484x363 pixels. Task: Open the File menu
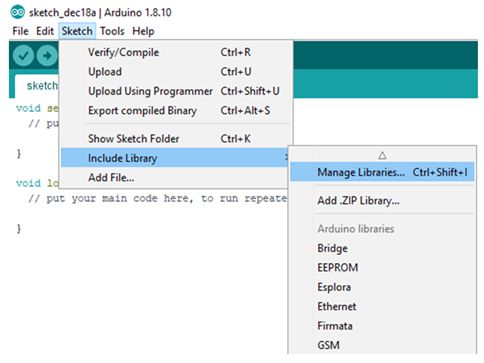pyautogui.click(x=20, y=31)
